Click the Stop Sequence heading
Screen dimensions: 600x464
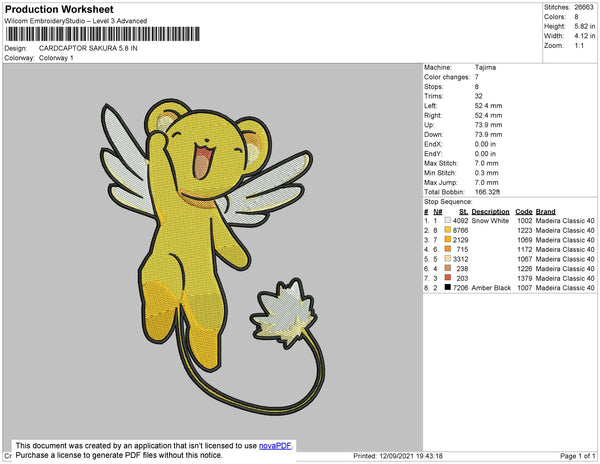click(448, 202)
